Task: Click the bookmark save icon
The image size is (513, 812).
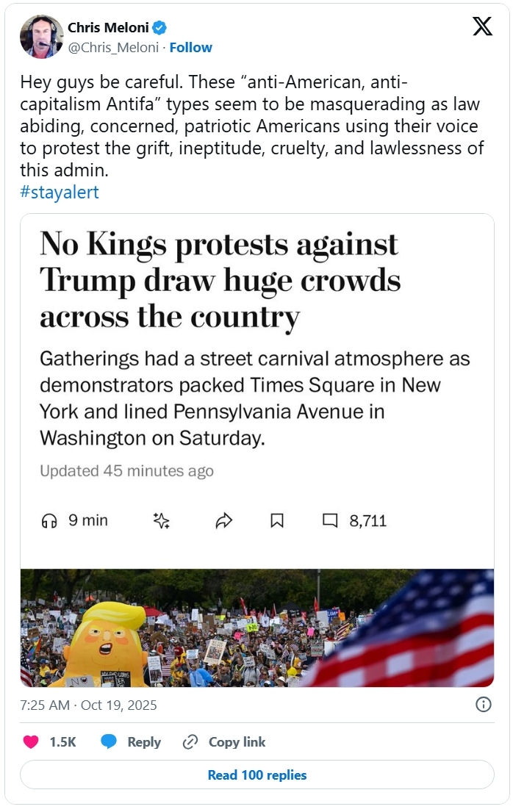Action: (277, 521)
